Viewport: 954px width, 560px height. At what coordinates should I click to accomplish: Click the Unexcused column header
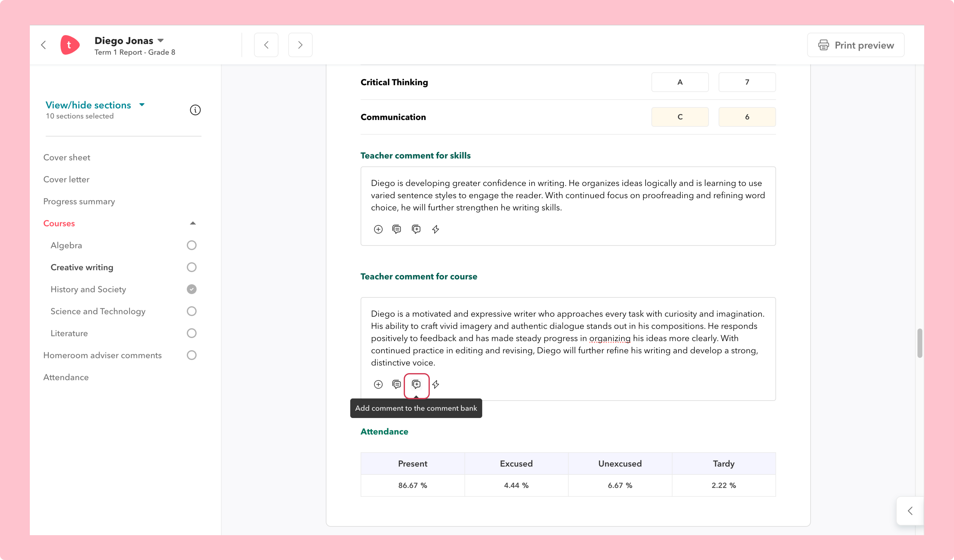pyautogui.click(x=620, y=463)
